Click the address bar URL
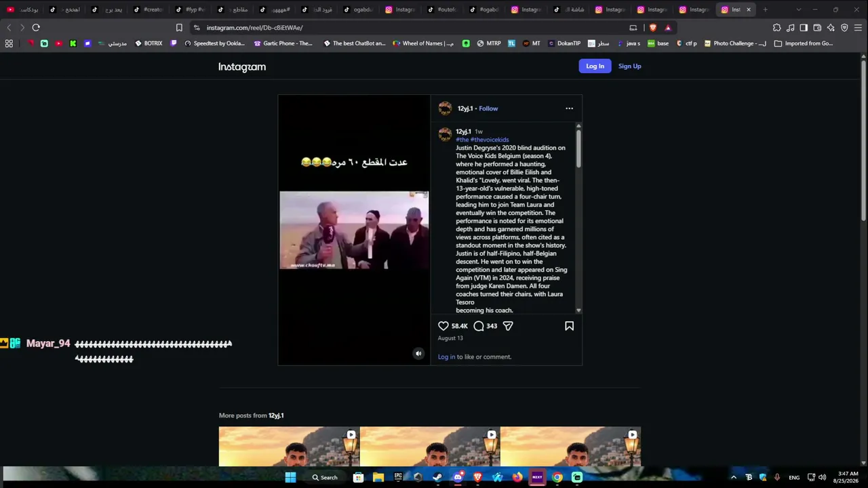868x488 pixels. coord(254,28)
